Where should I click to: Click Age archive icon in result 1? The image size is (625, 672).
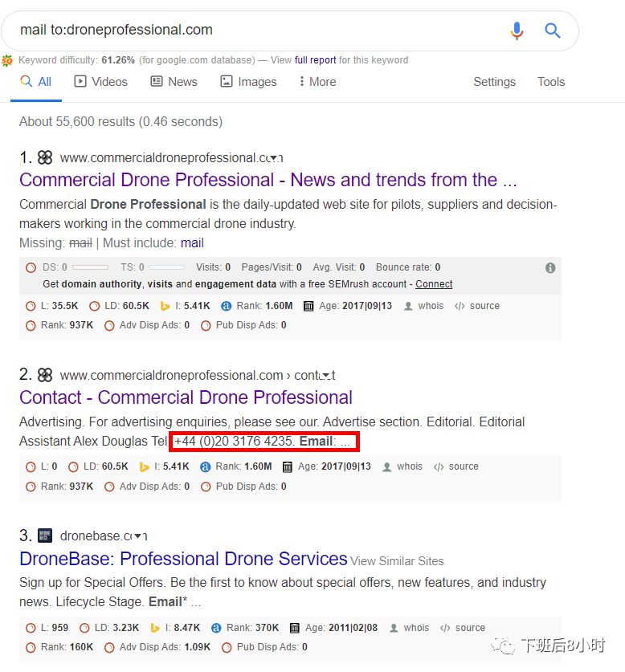[308, 306]
